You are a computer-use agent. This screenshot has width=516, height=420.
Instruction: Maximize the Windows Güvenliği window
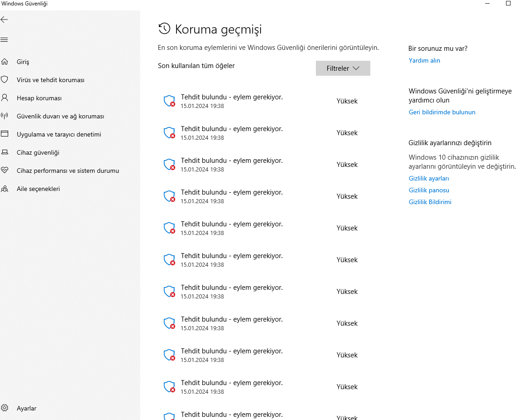(508, 3)
